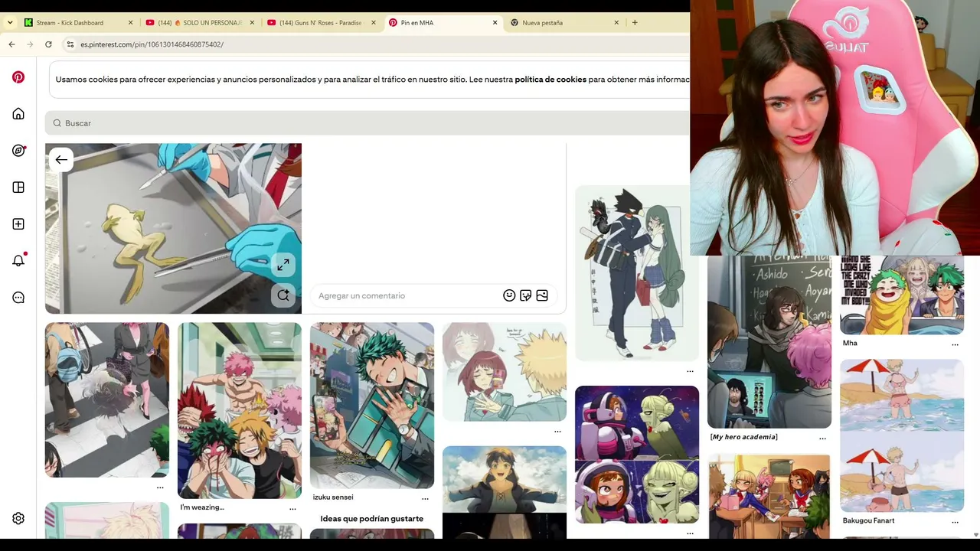
Task: Switch to the SOLO UN PERSONAJE YouTube tab
Action: tap(200, 23)
